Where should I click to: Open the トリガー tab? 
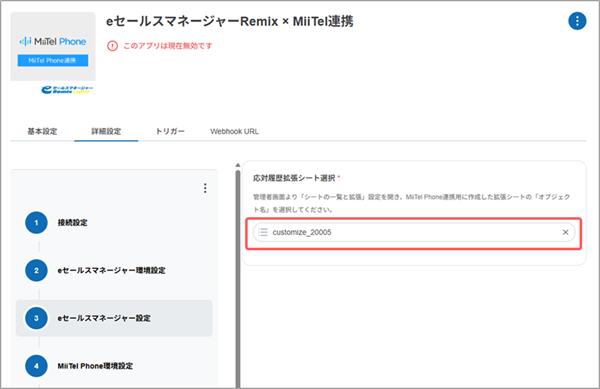(x=170, y=131)
